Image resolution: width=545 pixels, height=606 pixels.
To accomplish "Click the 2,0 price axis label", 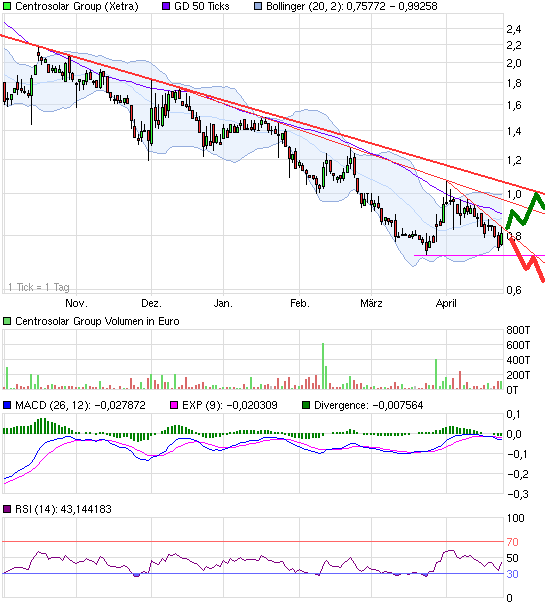I will (x=514, y=63).
